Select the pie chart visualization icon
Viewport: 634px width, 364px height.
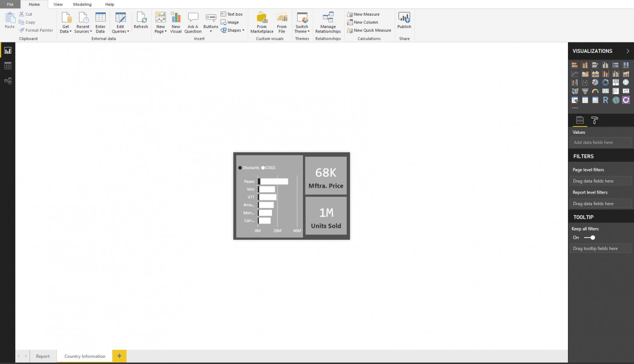(x=595, y=82)
